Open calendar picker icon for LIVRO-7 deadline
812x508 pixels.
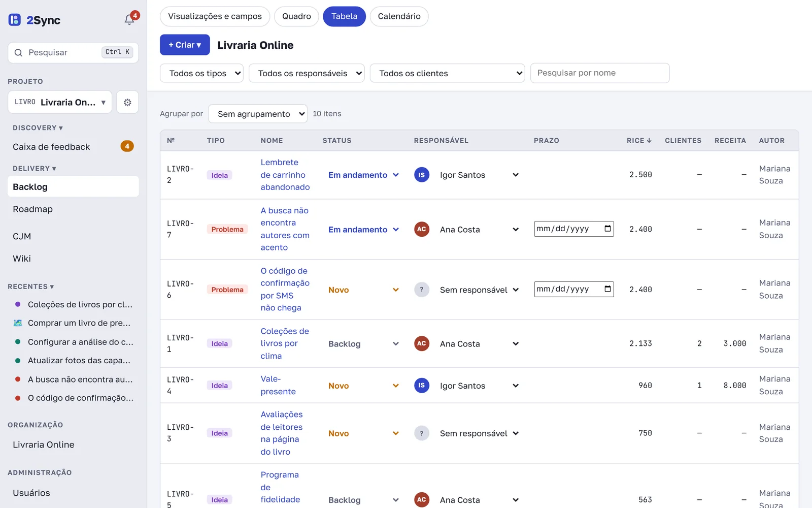pos(607,229)
